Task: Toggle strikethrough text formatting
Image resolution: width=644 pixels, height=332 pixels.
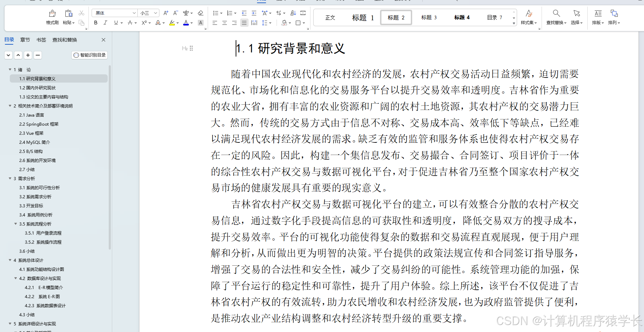Action: 130,23
